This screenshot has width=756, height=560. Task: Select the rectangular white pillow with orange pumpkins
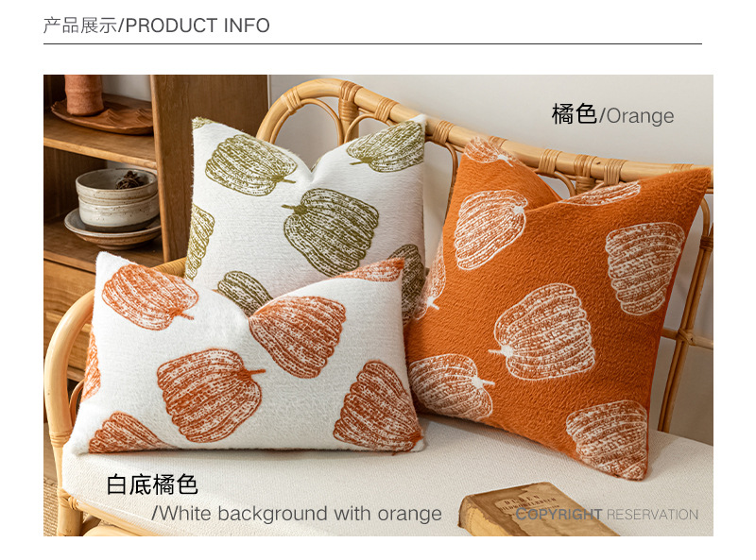246,357
